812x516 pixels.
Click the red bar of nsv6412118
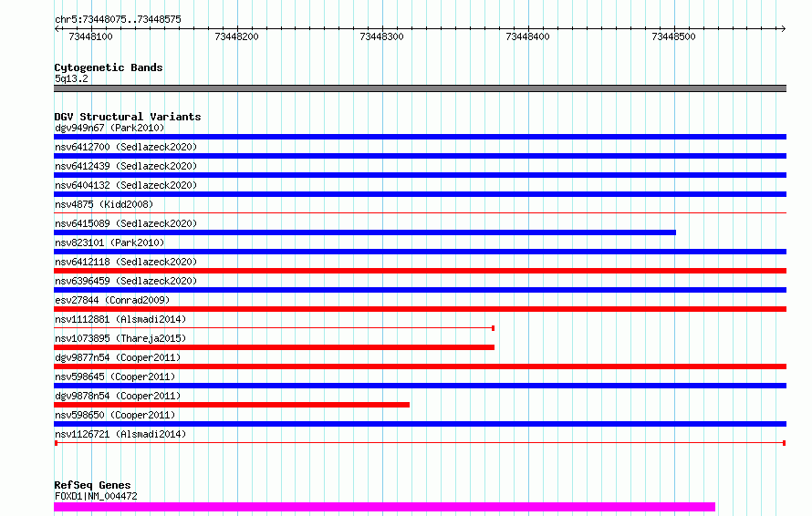(x=420, y=271)
